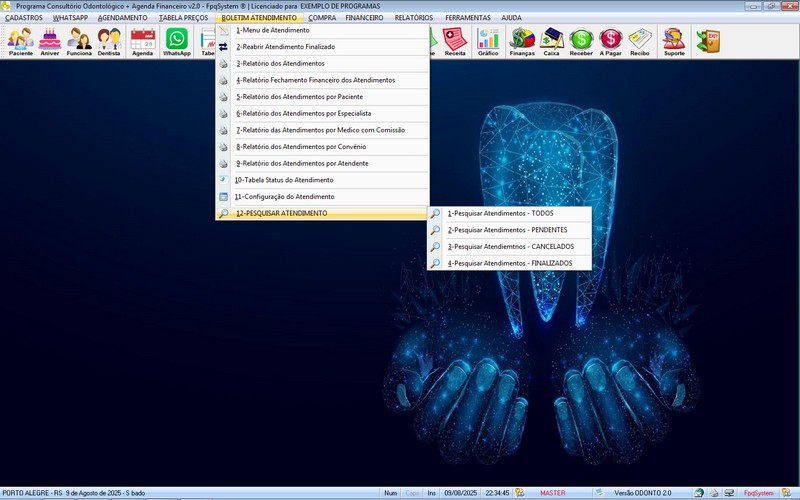Click the Gráfico chart icon
Image resolution: width=800 pixels, height=500 pixels.
pyautogui.click(x=488, y=41)
